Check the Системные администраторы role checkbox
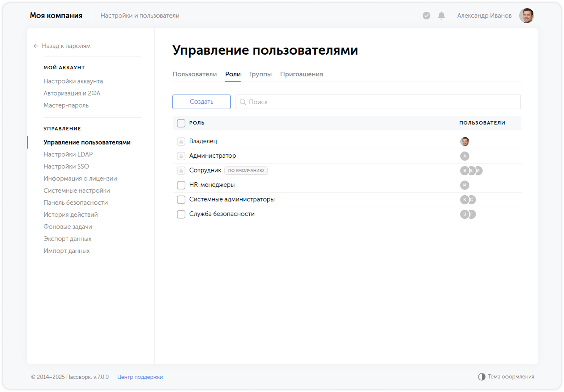 181,200
